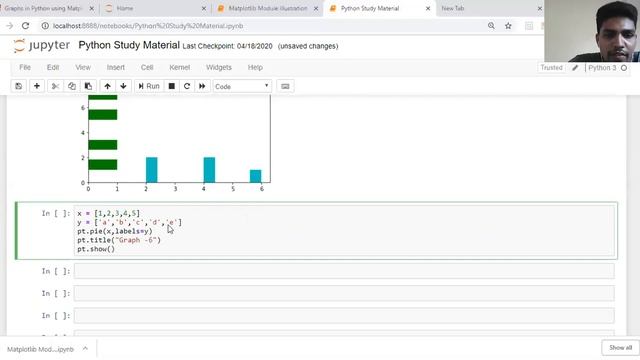This screenshot has width=640, height=360.
Task: Click the Jupyter logo
Action: (x=41, y=45)
